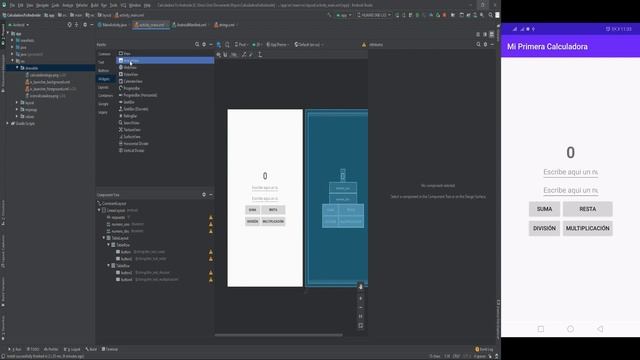Viewport: 640px width, 360px height.
Task: Click Guidelines icon in design toolbar
Action: point(260,54)
